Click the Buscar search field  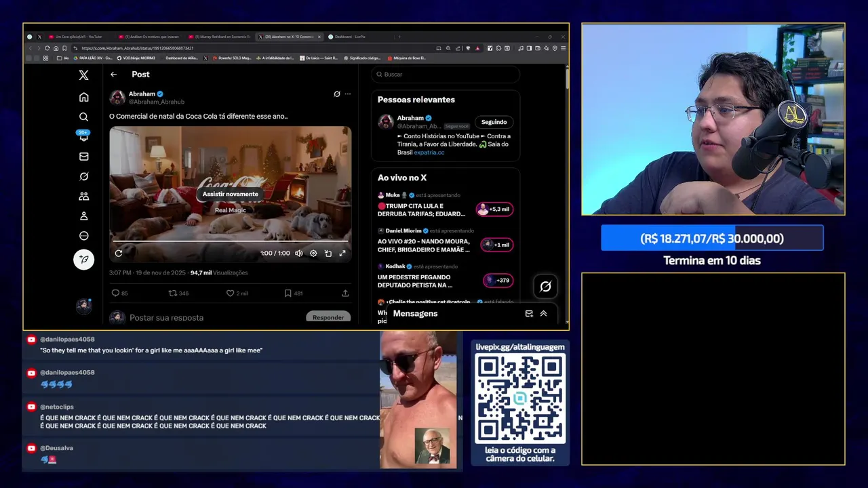point(446,75)
